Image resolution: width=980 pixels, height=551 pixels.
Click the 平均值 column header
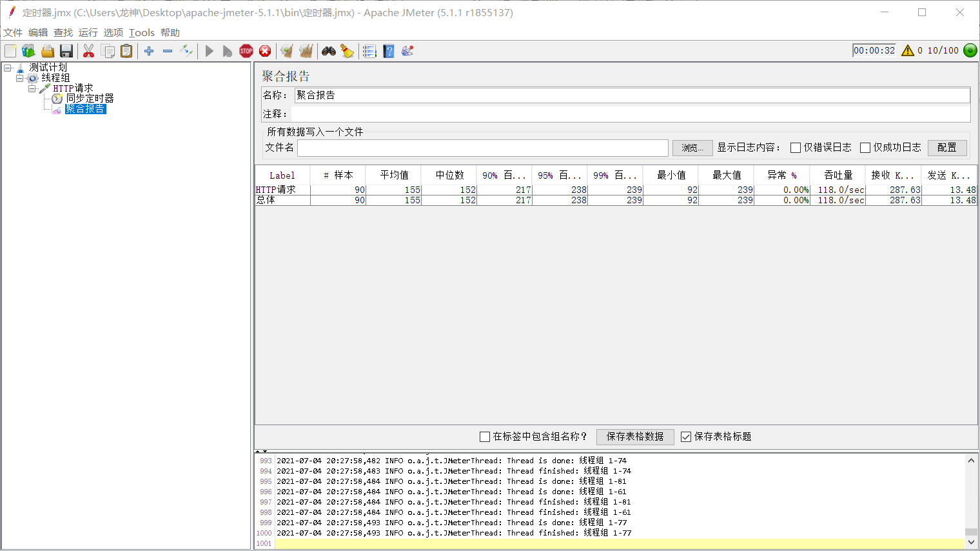pos(393,175)
